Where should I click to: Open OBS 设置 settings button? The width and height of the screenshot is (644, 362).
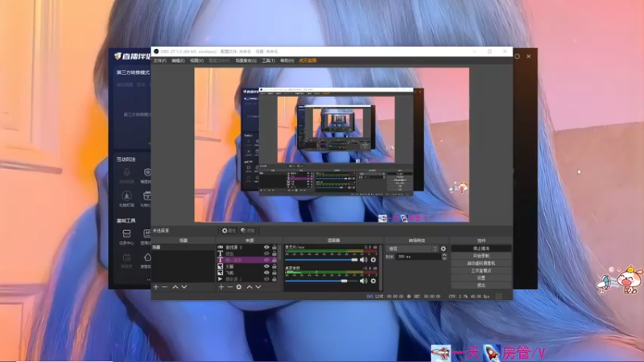[481, 278]
